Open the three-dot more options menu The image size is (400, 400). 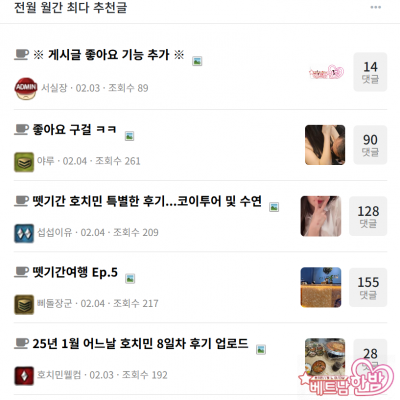click(376, 7)
